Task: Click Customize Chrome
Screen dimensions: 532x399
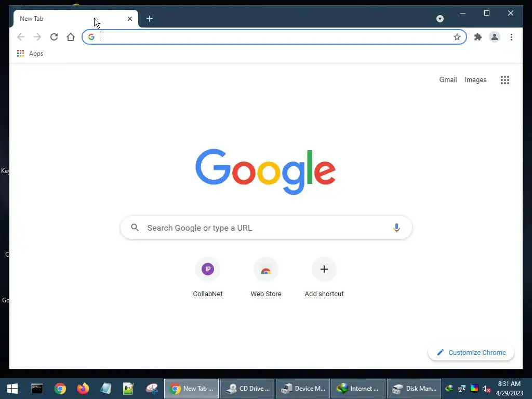Action: tap(471, 353)
